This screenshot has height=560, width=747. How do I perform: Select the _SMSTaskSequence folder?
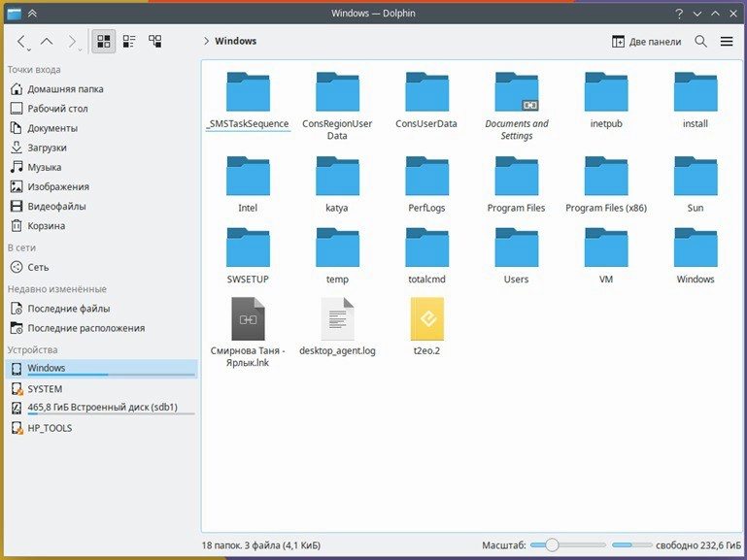(x=248, y=101)
